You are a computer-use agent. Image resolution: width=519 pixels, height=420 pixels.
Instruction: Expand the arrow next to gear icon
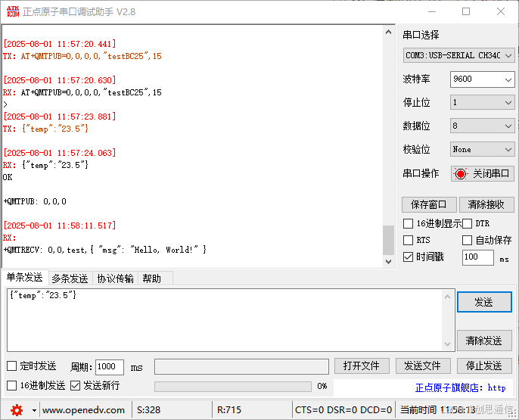click(34, 410)
